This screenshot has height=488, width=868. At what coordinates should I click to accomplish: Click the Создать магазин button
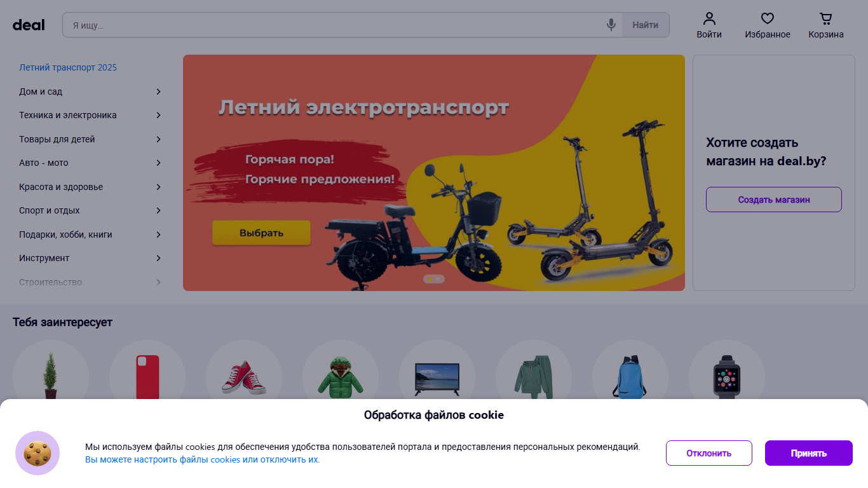tap(774, 200)
